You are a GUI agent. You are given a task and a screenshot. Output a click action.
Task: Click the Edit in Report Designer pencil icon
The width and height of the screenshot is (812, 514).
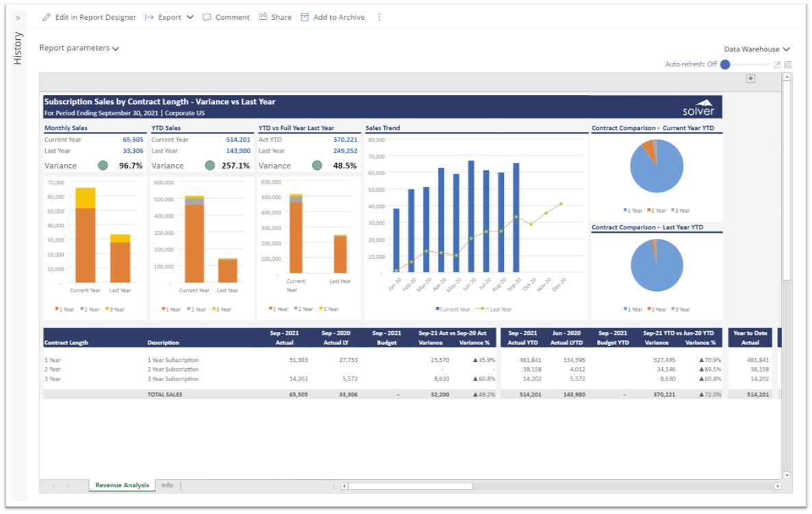tap(47, 17)
